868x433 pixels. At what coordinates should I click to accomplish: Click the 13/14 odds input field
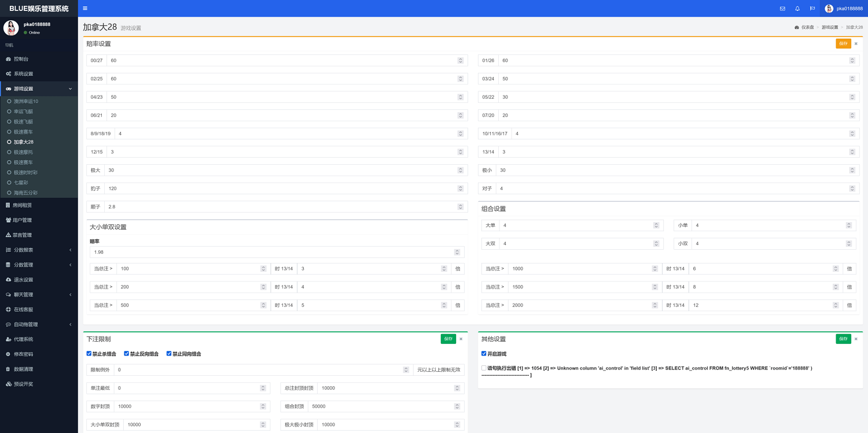[678, 152]
